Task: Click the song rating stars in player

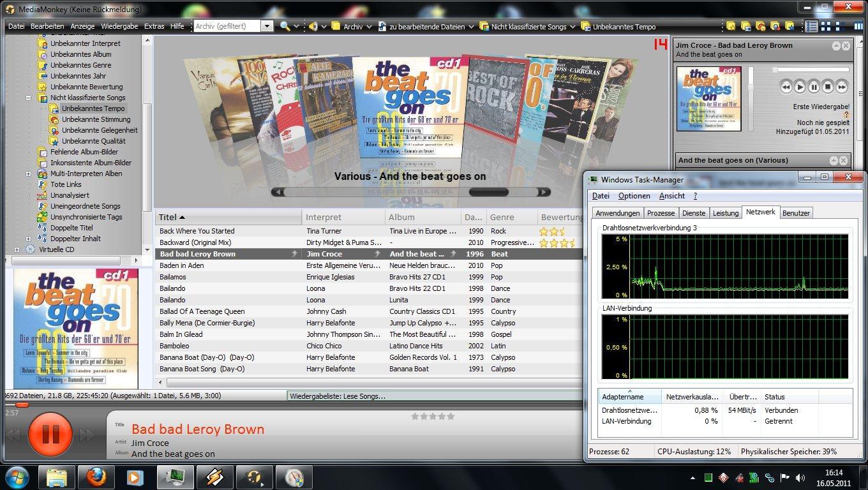Action: pos(433,417)
